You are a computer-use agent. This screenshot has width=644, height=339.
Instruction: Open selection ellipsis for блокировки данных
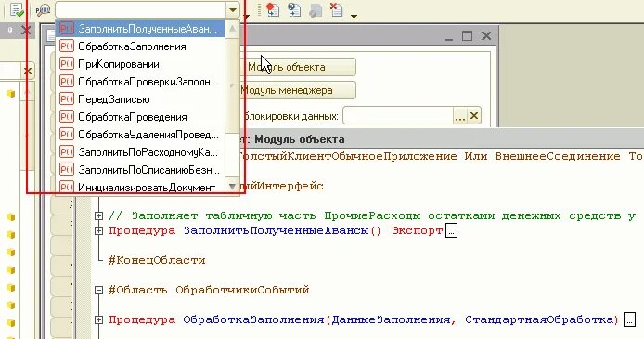(x=460, y=116)
